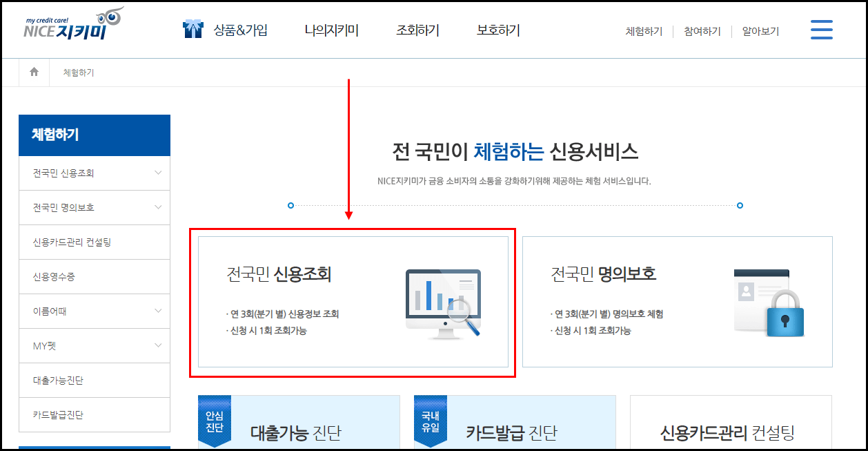This screenshot has width=868, height=451.
Task: Open 보호하기 menu
Action: coord(498,30)
